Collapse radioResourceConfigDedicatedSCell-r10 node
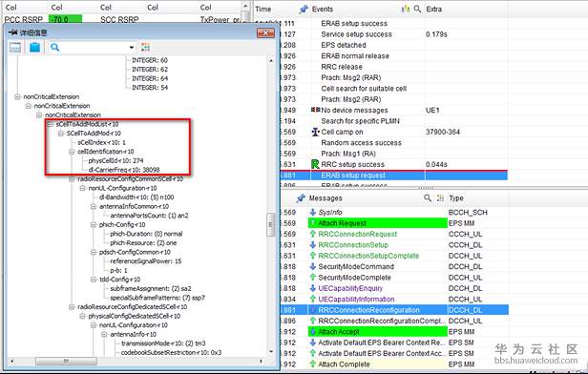 point(72,307)
